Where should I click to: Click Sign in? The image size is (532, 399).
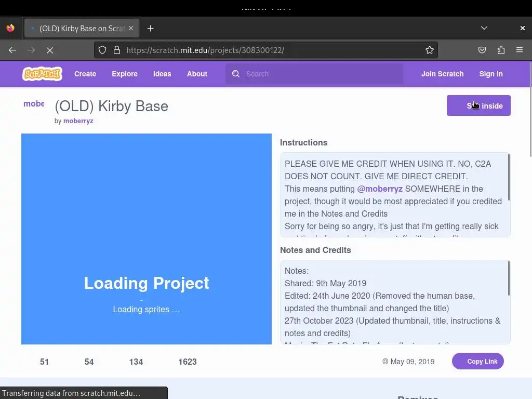[x=490, y=74]
